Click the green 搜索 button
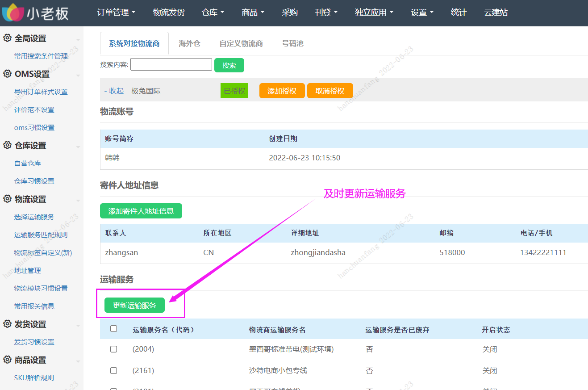This screenshot has height=390, width=588. (229, 65)
